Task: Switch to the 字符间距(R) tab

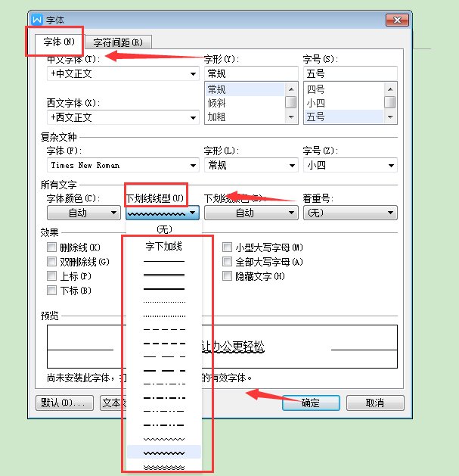Action: 118,42
